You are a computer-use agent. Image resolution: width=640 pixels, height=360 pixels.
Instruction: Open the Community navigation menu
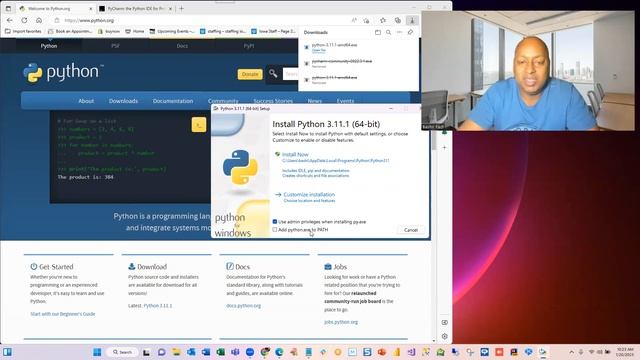223,101
